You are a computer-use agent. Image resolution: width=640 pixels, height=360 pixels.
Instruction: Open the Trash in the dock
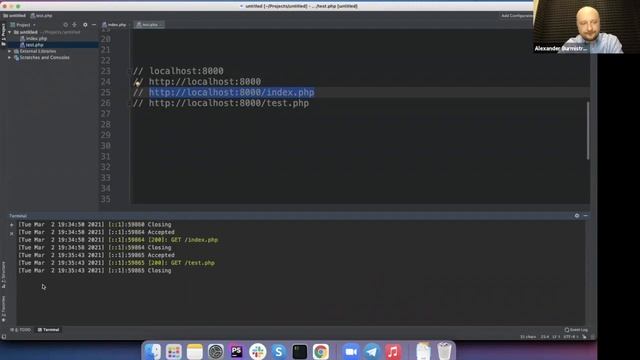coord(444,351)
